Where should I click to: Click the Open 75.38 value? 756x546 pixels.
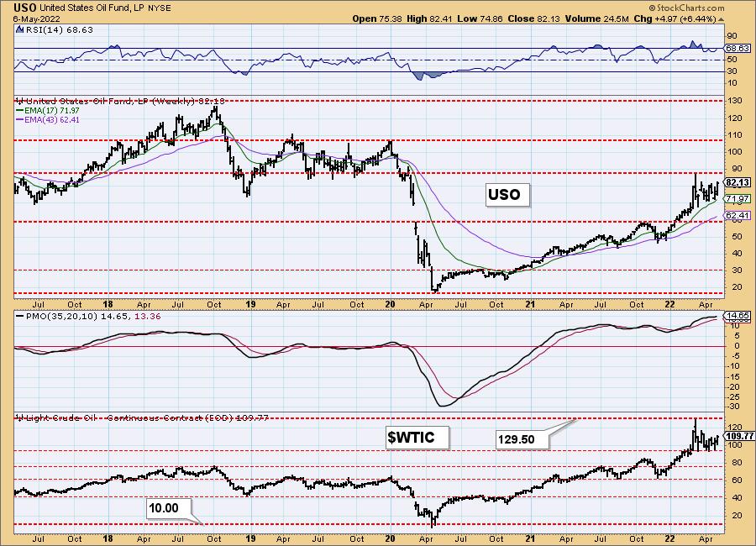pos(375,18)
